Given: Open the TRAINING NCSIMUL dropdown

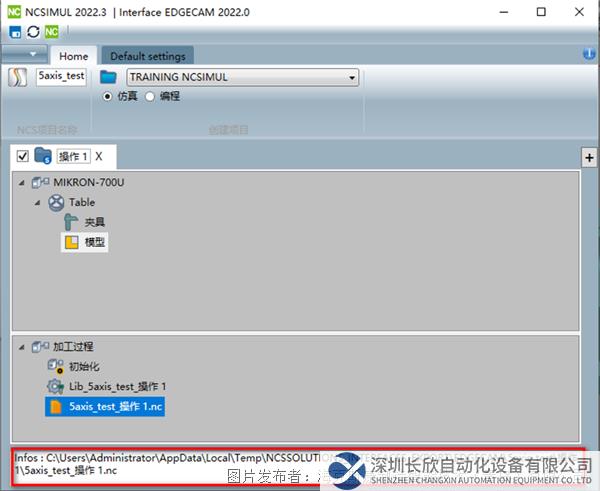Looking at the screenshot, I should point(351,77).
